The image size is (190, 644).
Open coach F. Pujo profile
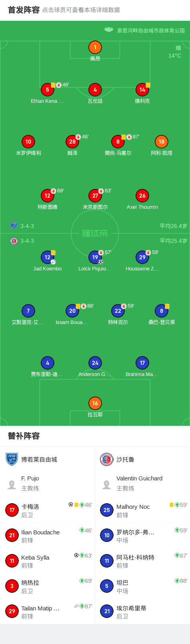(x=47, y=483)
